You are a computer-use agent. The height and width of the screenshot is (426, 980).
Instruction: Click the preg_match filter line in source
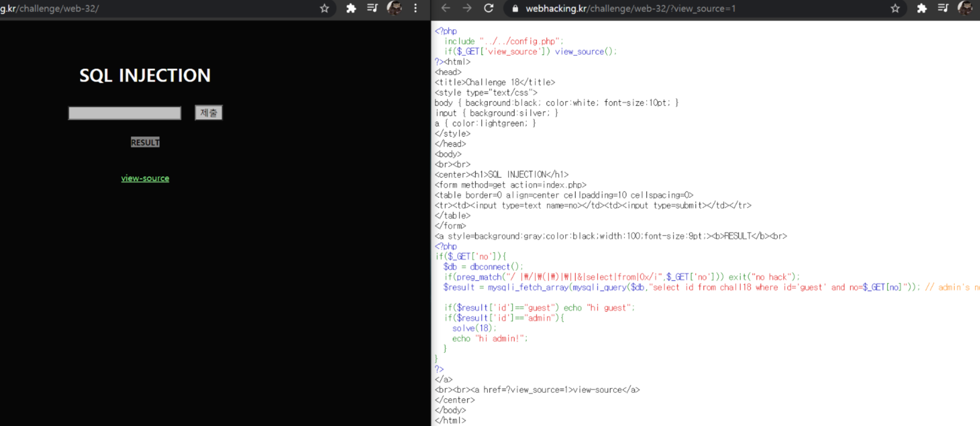[622, 277]
